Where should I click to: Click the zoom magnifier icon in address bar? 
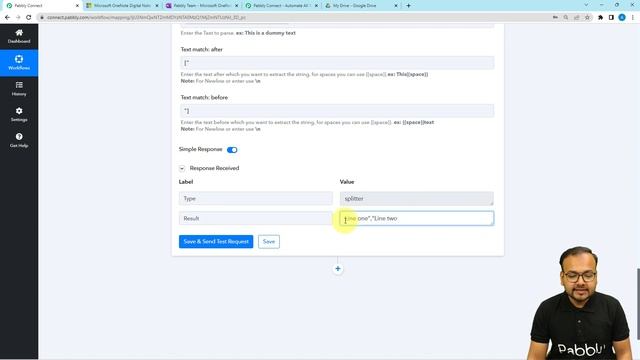(566, 17)
